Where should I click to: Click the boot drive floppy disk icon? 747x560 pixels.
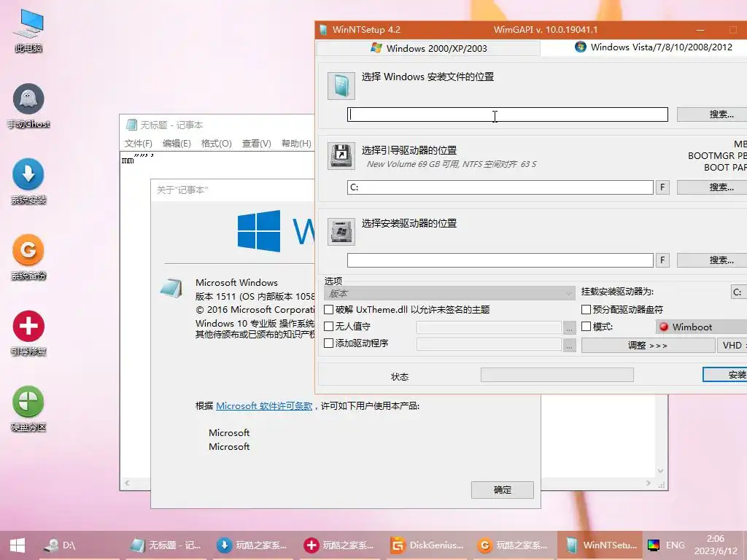[341, 156]
